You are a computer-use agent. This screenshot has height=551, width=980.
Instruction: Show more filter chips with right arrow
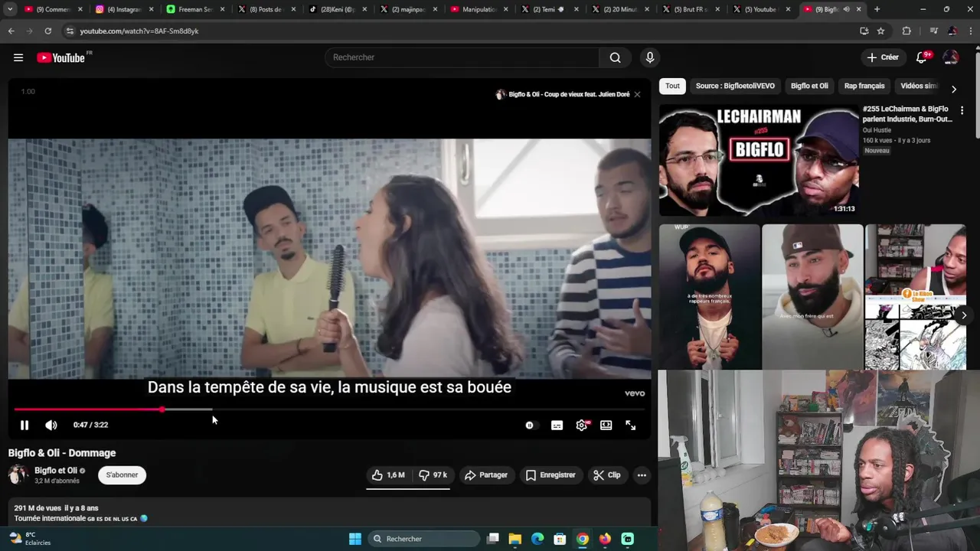[x=954, y=89]
